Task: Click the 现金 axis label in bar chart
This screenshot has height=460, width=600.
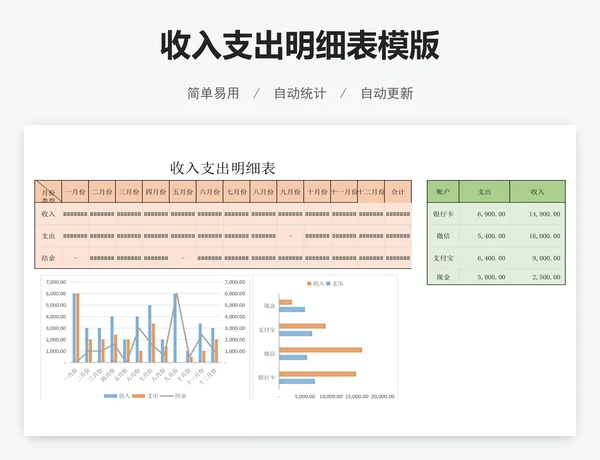Action: [x=269, y=306]
